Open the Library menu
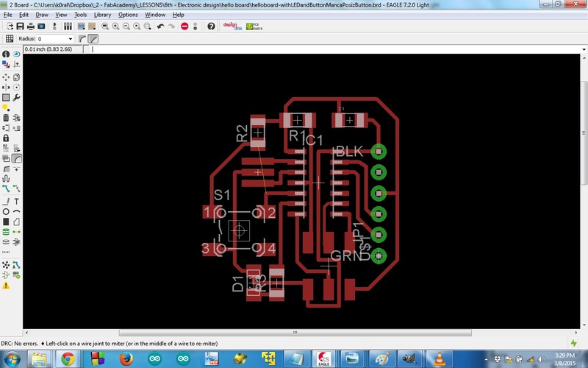 102,15
